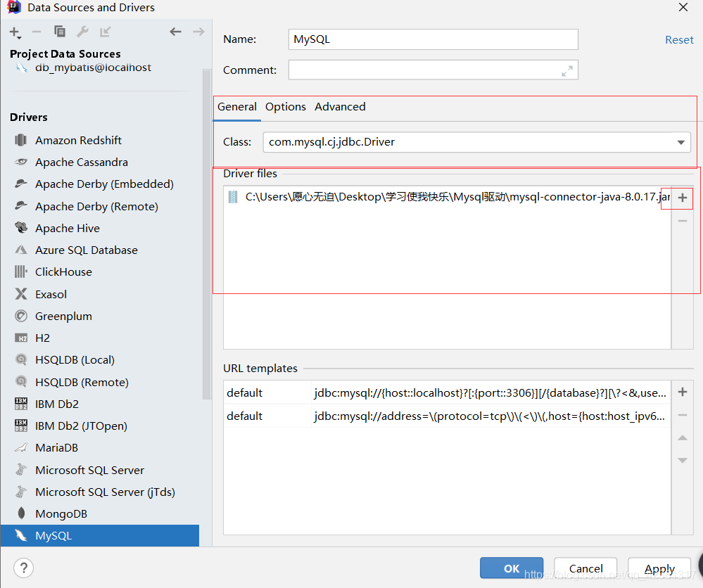Select first default jdbc:mysql URL template
This screenshot has width=703, height=588.
(447, 393)
